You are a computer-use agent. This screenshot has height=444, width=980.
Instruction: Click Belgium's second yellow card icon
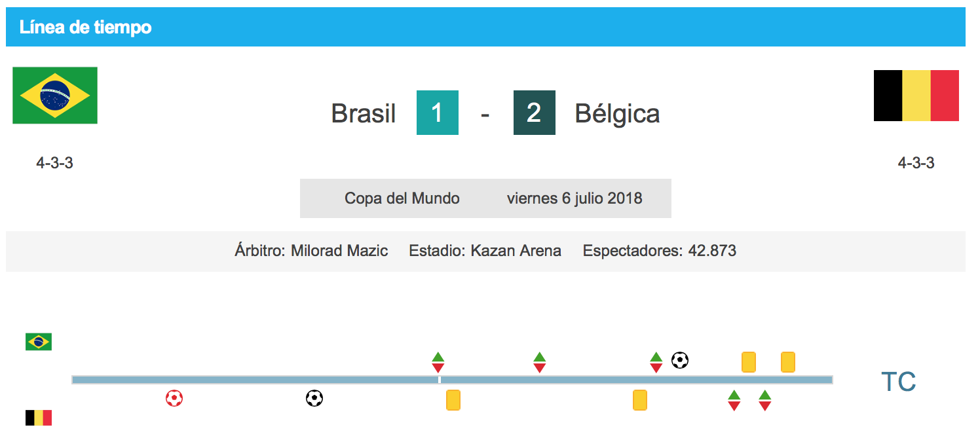pyautogui.click(x=640, y=400)
